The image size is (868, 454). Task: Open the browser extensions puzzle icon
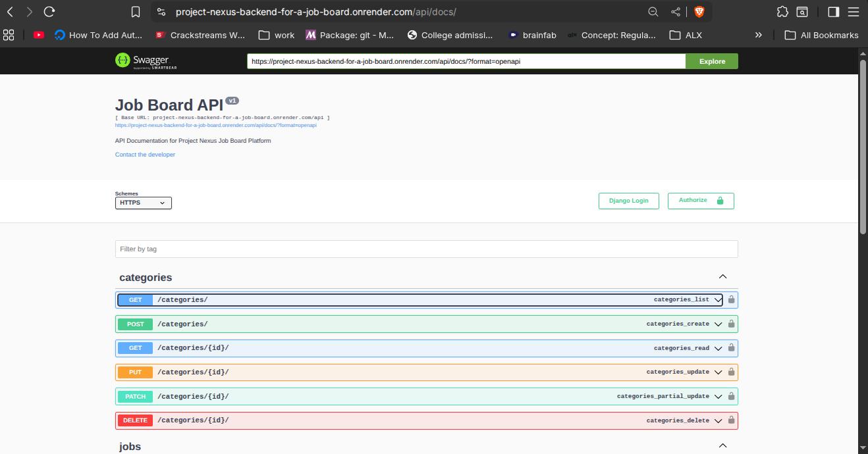click(x=782, y=11)
